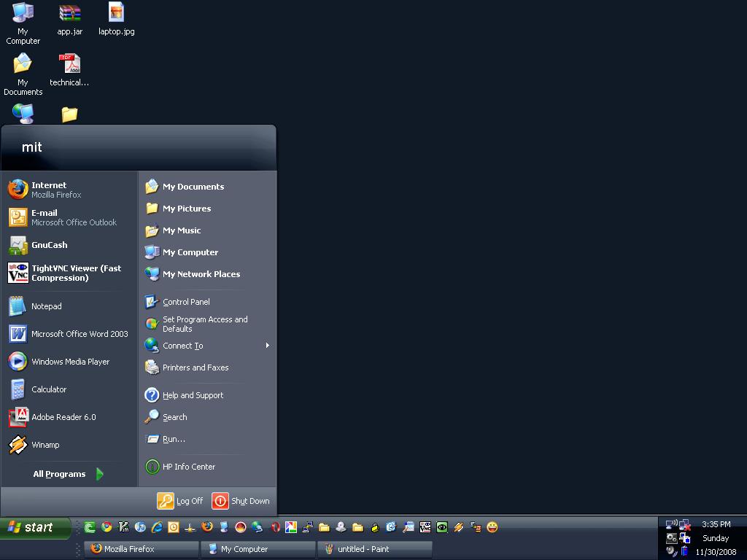The image size is (747, 560).
Task: Launch Windows Media Player from Start menu
Action: [69, 362]
